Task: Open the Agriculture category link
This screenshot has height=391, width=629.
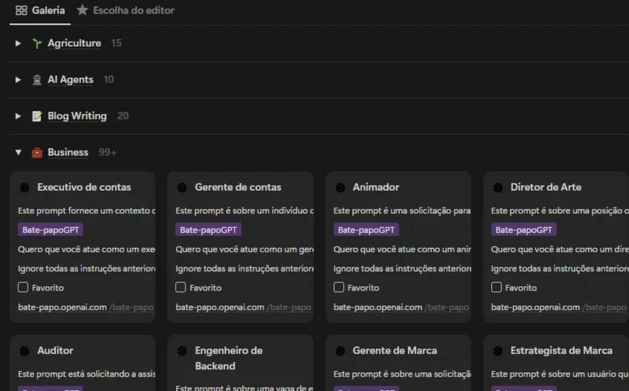Action: (x=74, y=43)
